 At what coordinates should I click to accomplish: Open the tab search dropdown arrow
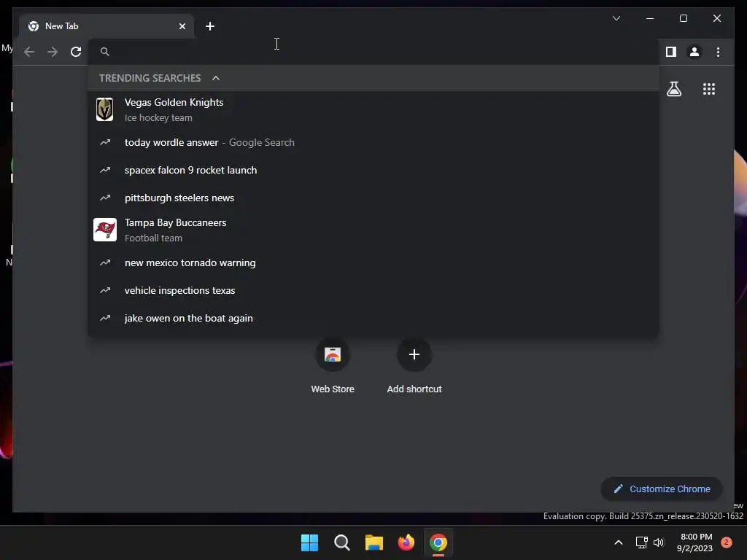(616, 18)
